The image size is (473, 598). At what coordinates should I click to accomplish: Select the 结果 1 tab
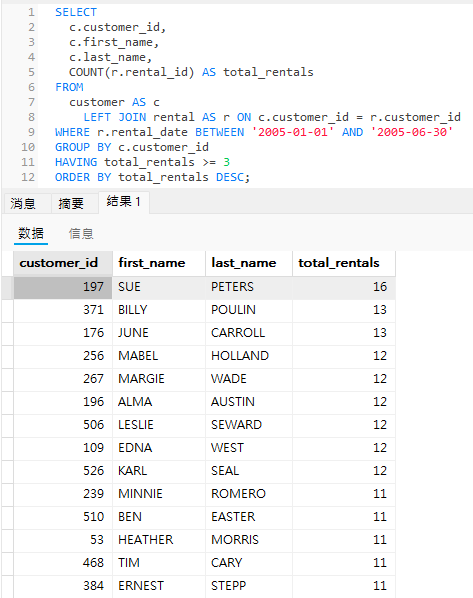[x=124, y=202]
